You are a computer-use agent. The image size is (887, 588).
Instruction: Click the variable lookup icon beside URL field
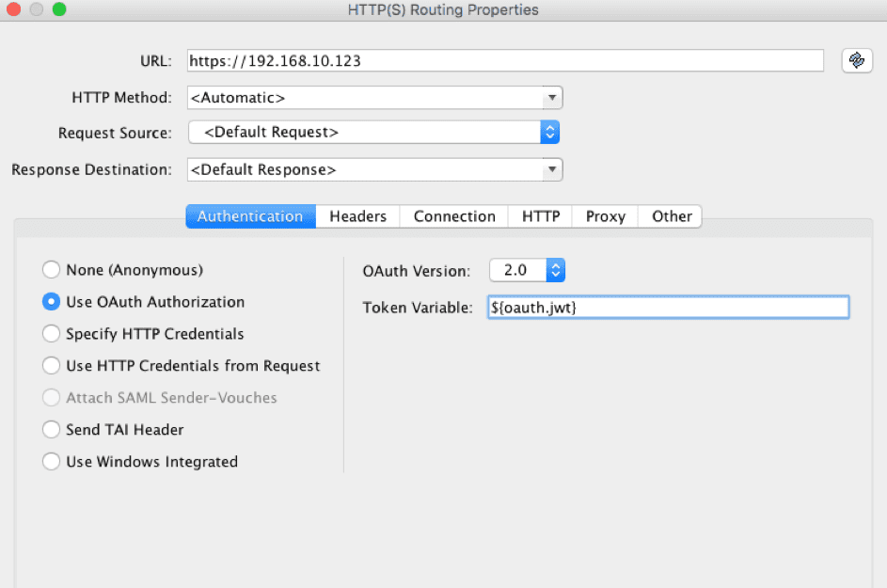856,60
